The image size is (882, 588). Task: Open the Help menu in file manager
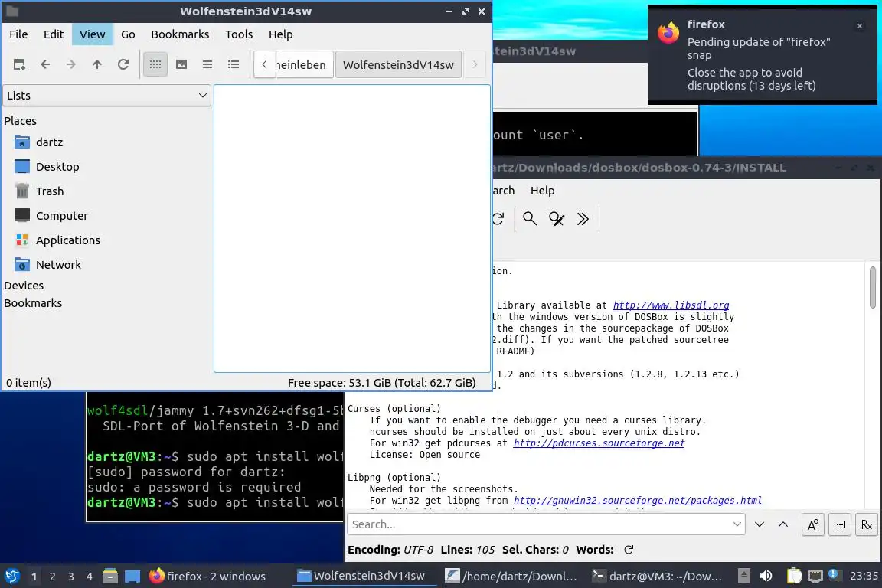[281, 34]
